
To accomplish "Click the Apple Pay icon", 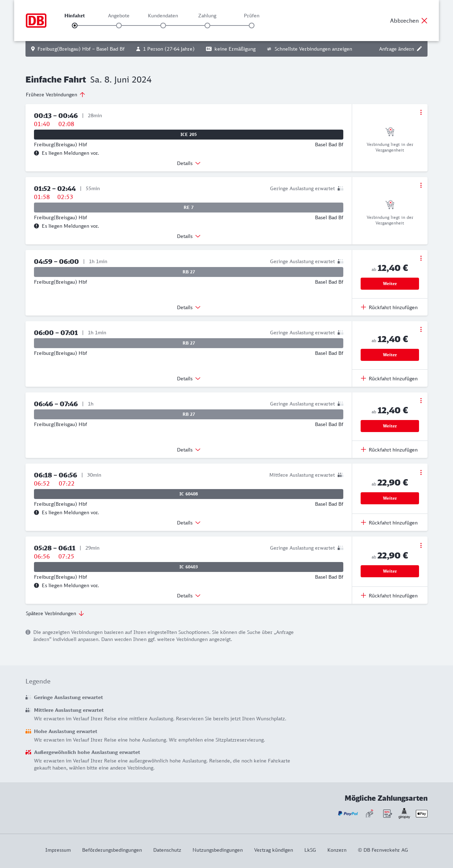I will tap(422, 813).
